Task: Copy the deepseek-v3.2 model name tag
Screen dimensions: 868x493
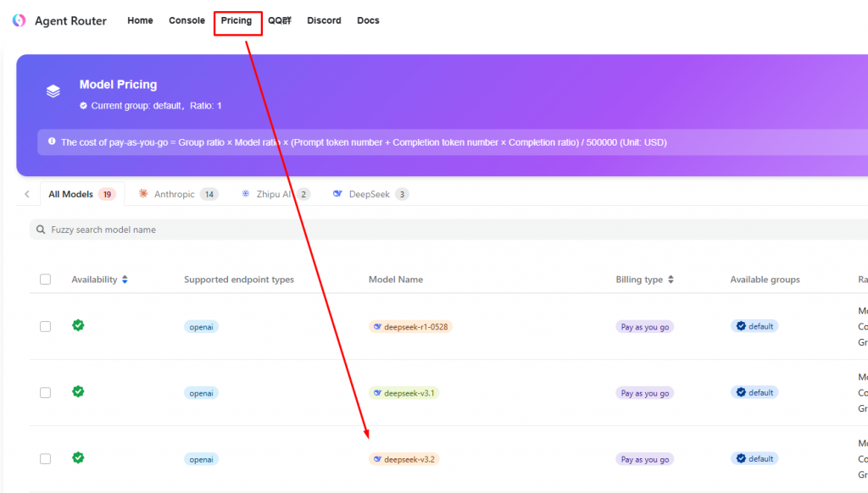Action: (x=404, y=460)
